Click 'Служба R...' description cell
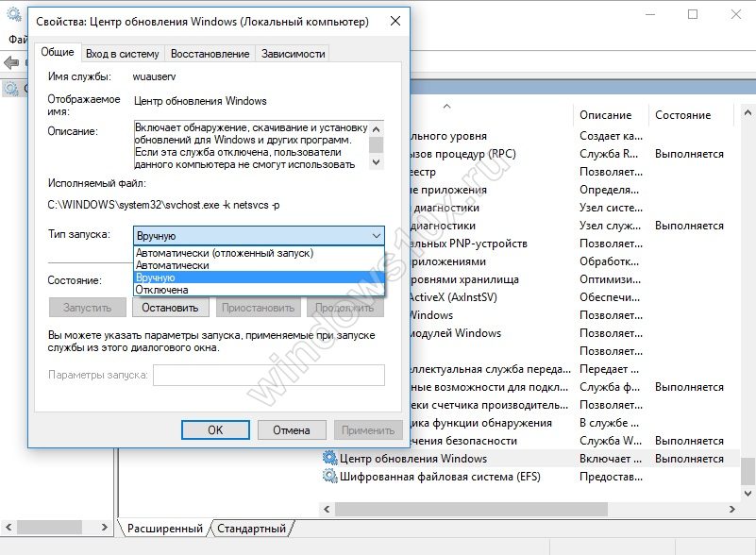Viewport: 756px width, 555px height. tap(609, 154)
